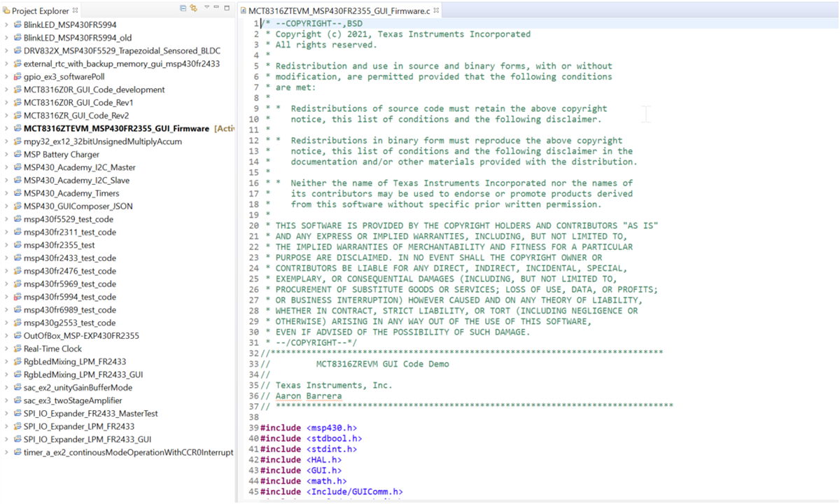Switch to the Project Explorer tab
Screen dimensions: 840x504
click(38, 10)
